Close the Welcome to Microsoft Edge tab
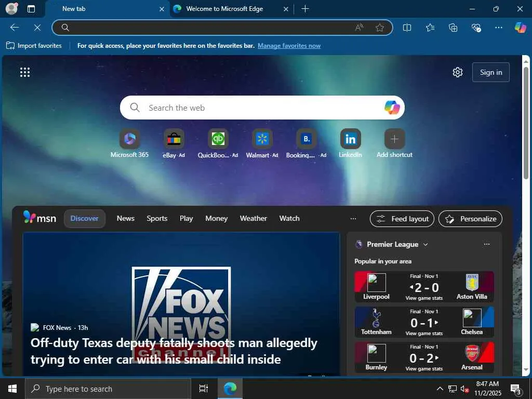532x399 pixels. pyautogui.click(x=286, y=9)
